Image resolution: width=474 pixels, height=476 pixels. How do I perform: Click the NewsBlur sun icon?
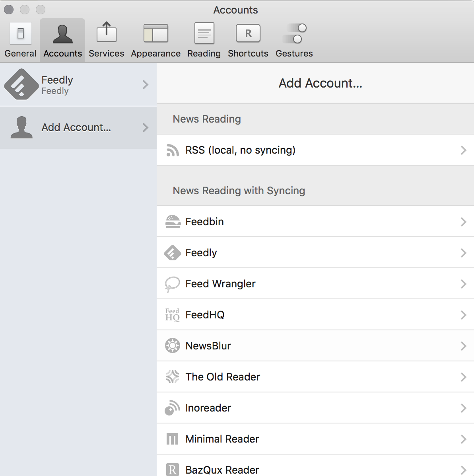173,345
